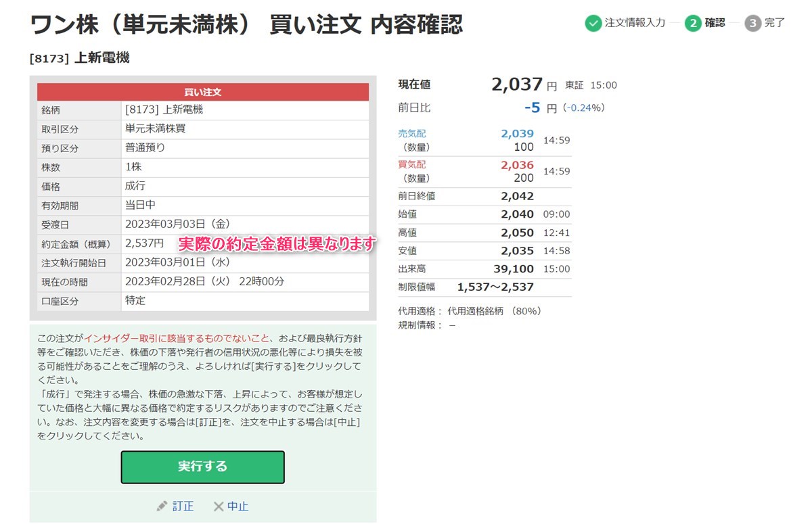The image size is (812, 524).
Task: Click the 現在値 label
Action: click(x=414, y=85)
